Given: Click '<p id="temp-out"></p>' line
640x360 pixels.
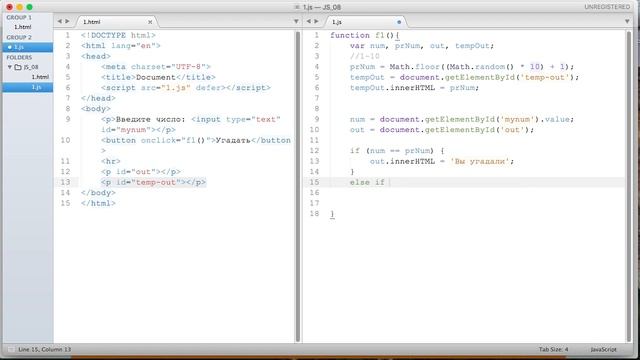Looking at the screenshot, I should click(153, 182).
